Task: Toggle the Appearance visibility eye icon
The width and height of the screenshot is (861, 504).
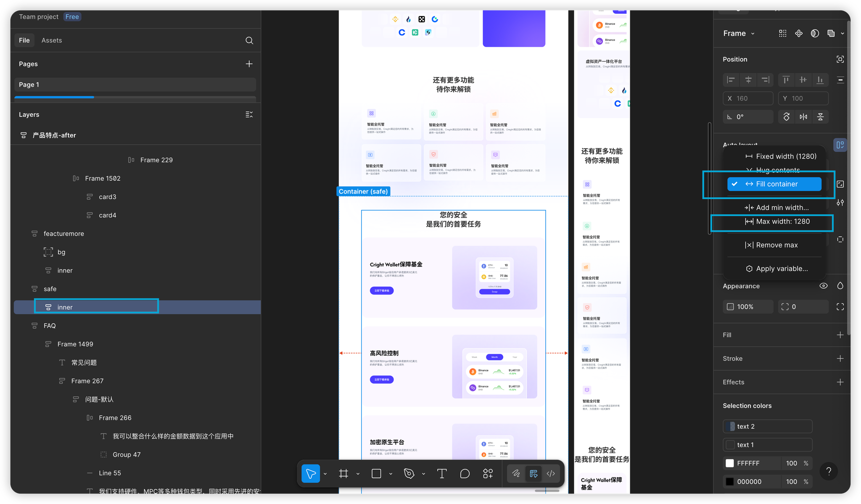Action: click(x=824, y=286)
